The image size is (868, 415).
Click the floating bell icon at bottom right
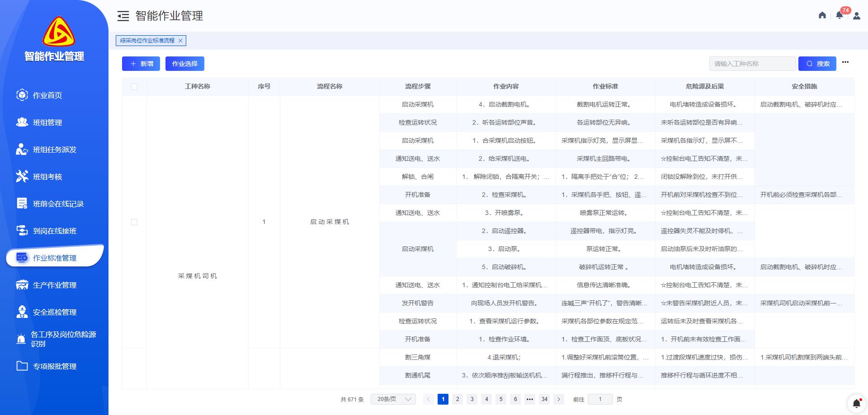[x=856, y=403]
